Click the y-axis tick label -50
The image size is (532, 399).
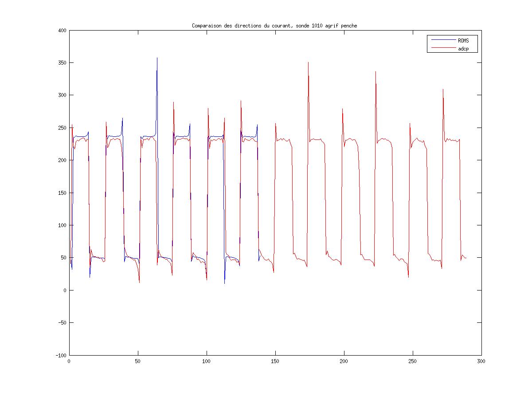[x=62, y=323]
